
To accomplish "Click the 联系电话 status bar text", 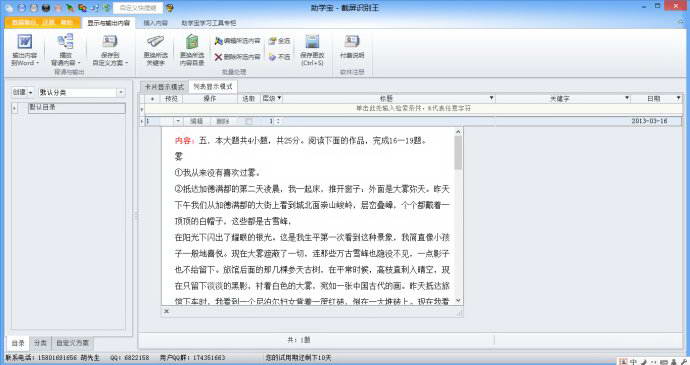I will (x=52, y=358).
